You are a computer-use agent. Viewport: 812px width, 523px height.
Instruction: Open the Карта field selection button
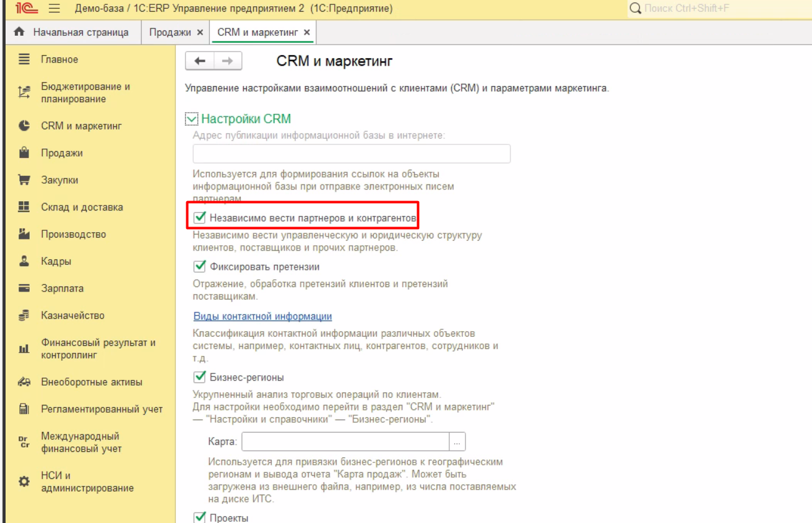point(457,442)
